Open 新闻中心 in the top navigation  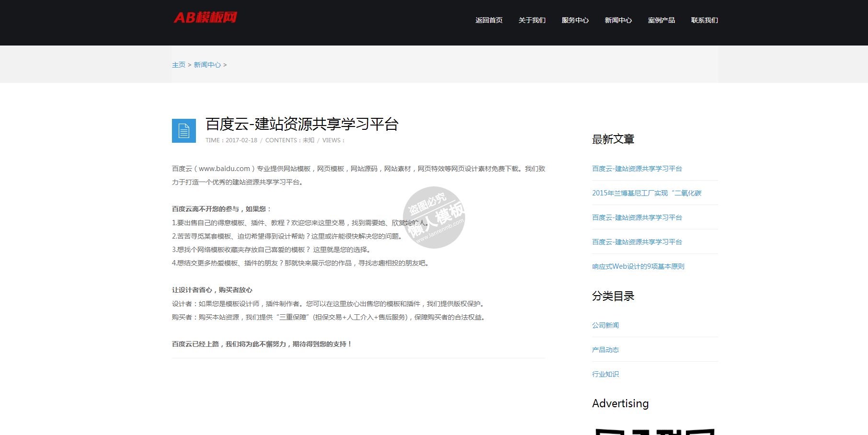[618, 20]
